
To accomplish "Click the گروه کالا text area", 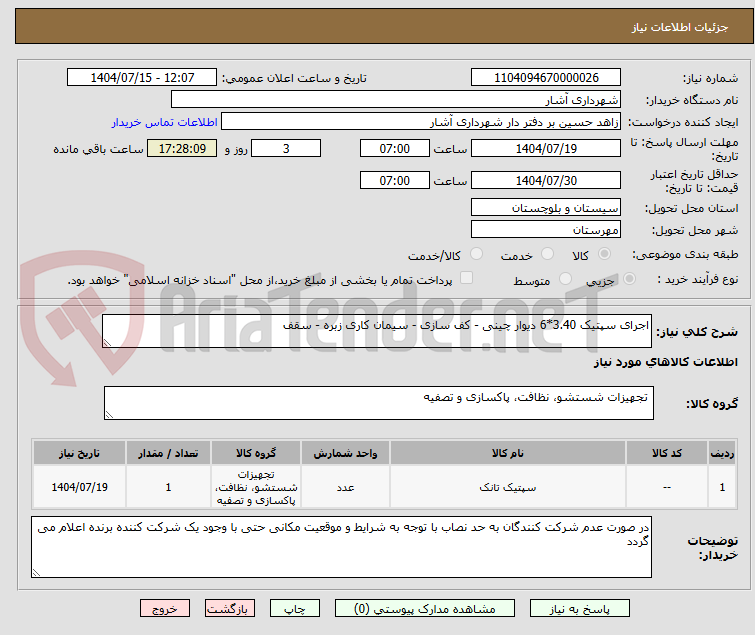I will 379,403.
